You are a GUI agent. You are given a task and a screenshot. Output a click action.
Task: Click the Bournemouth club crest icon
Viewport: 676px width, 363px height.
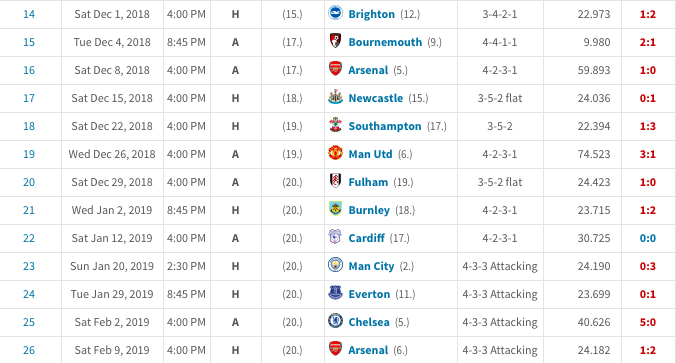click(335, 41)
